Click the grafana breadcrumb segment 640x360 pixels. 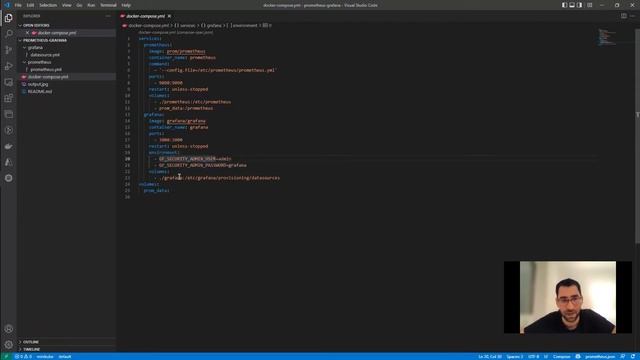coord(211,25)
